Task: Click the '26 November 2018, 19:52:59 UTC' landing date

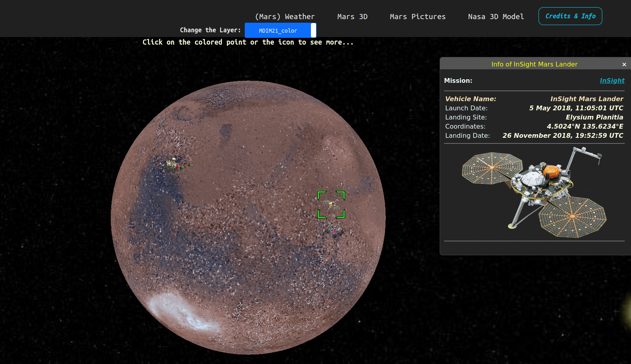Action: point(563,135)
